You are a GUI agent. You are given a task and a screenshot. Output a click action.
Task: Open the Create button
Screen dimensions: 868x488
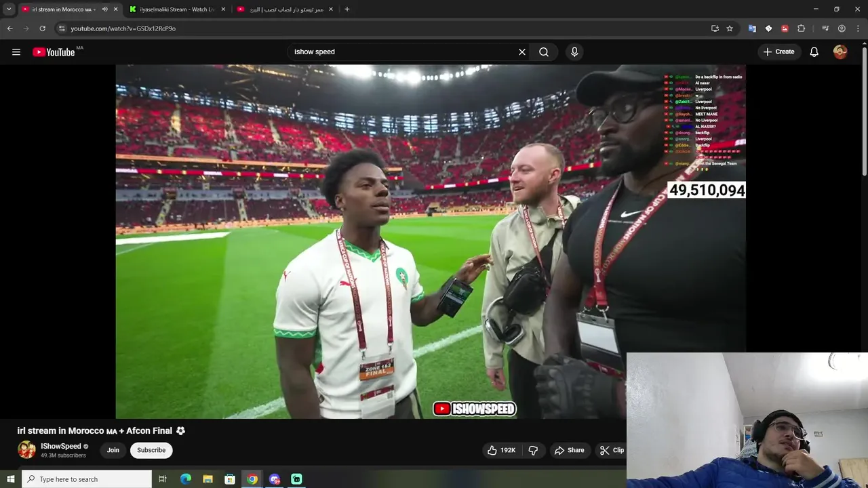(x=778, y=52)
